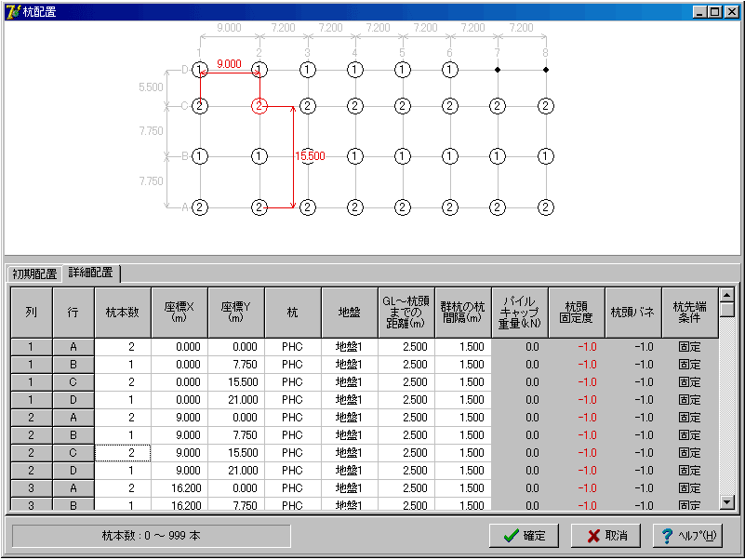Select the 詳細配置 tab

(x=91, y=273)
